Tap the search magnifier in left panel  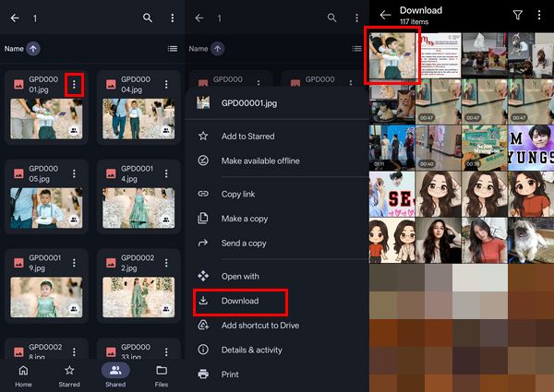(x=148, y=18)
